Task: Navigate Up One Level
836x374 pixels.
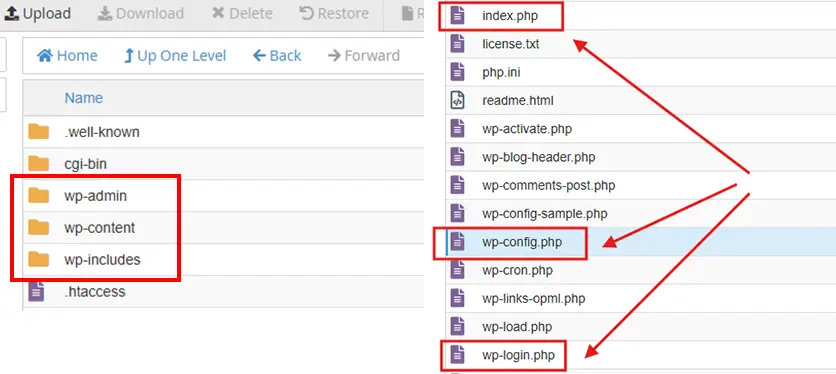Action: (x=175, y=55)
